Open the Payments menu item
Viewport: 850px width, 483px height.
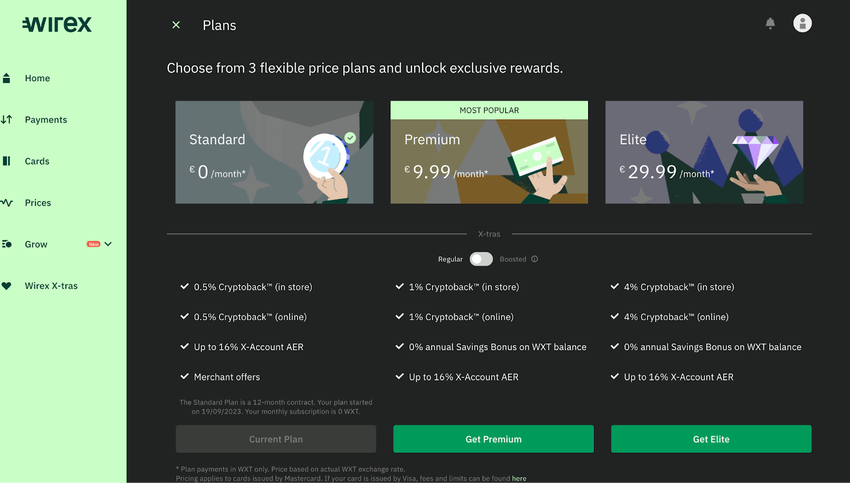point(46,120)
